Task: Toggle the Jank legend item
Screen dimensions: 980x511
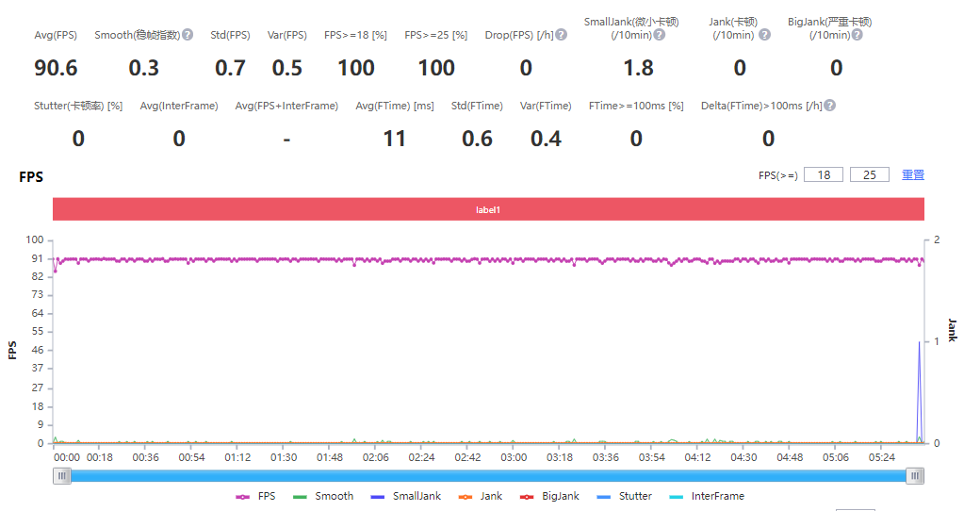Action: pos(481,496)
